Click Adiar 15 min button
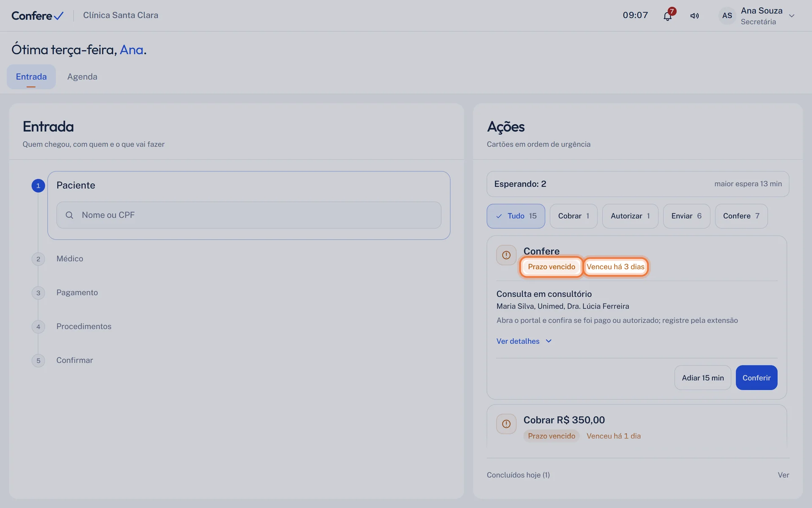812x508 pixels. pos(702,378)
